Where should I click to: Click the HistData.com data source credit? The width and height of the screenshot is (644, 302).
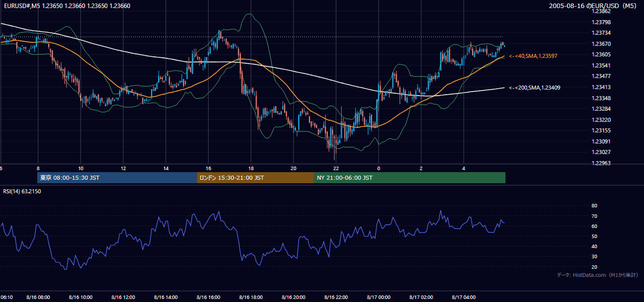pos(598,275)
